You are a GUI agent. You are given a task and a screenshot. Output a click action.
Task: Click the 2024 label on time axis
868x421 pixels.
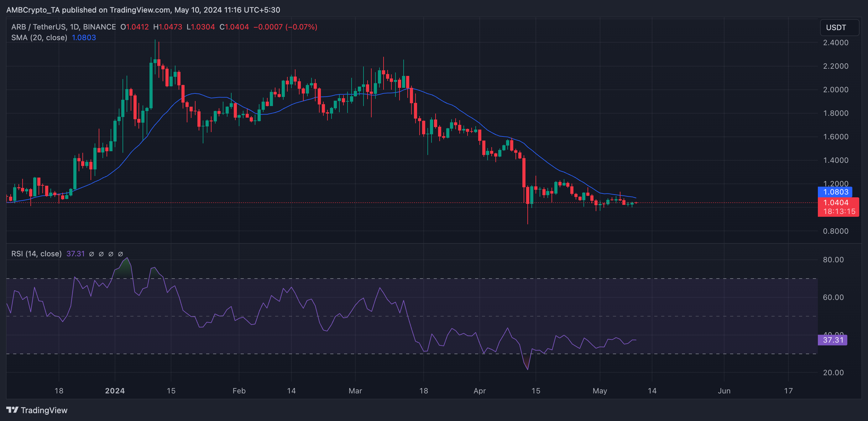(x=115, y=391)
